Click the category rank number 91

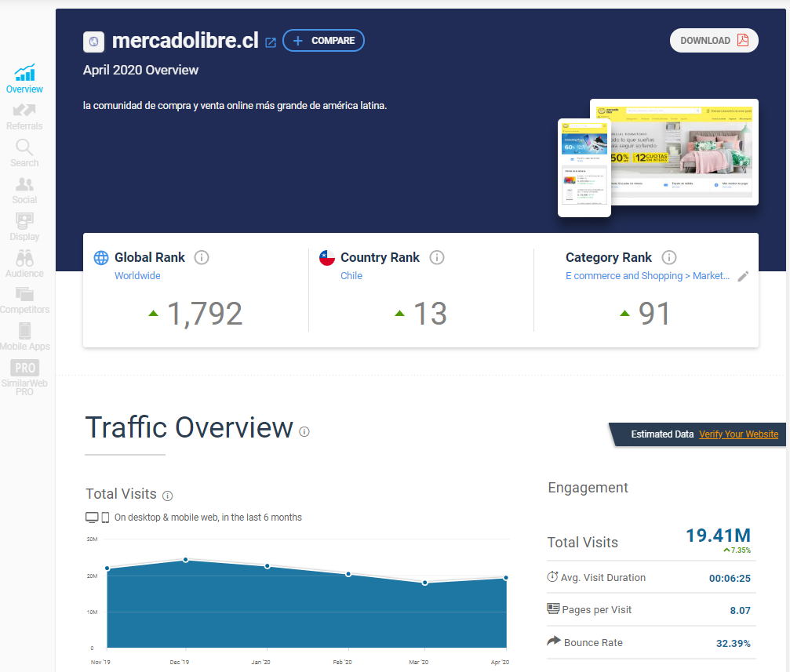point(654,314)
